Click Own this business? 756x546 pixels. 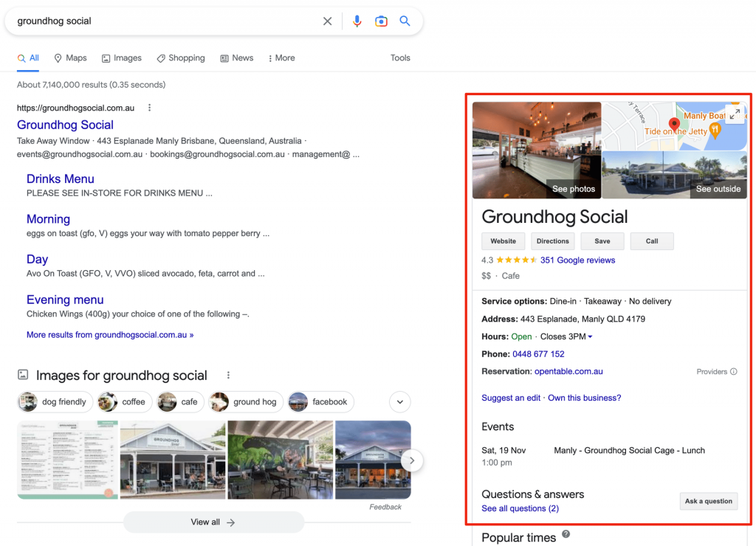coord(585,398)
